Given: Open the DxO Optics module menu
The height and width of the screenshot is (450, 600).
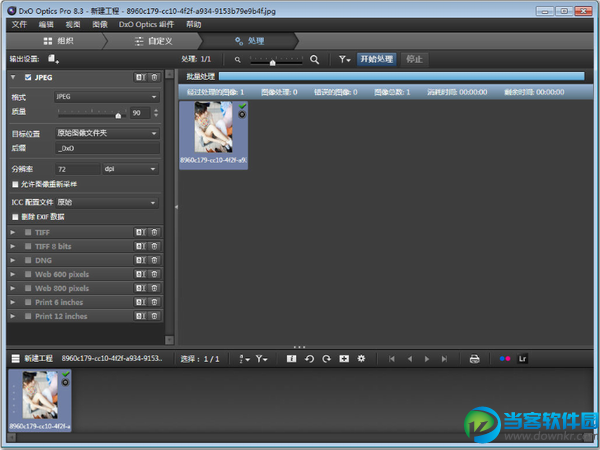Looking at the screenshot, I should pos(146,23).
